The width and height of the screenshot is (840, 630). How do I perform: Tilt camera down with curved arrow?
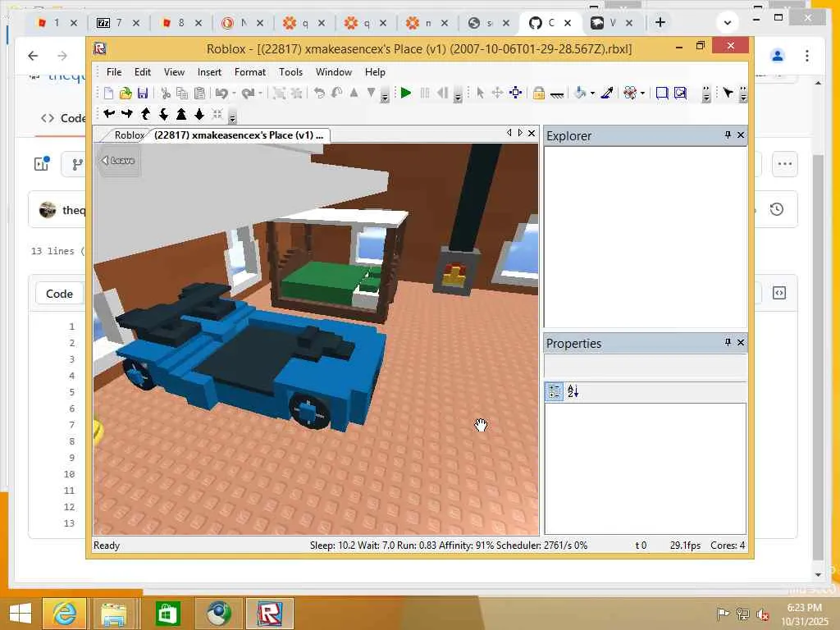[163, 113]
